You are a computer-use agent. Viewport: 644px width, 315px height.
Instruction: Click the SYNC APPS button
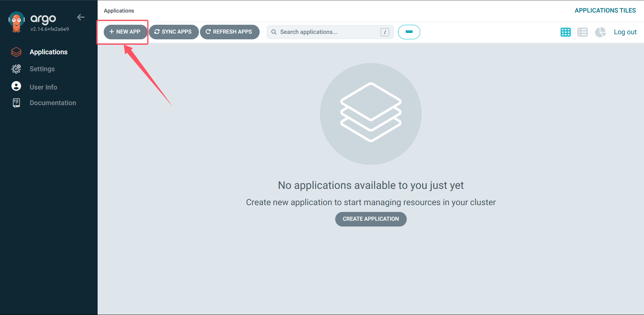(x=174, y=32)
